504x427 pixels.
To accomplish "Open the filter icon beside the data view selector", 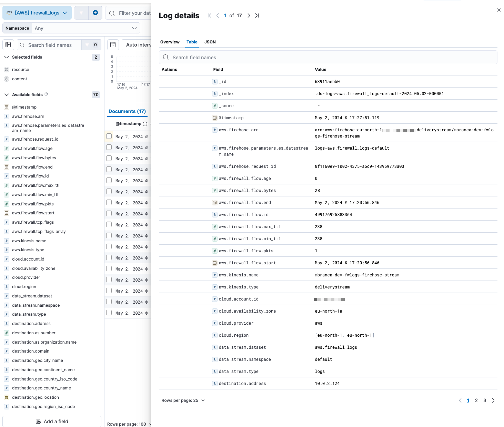I will click(x=81, y=13).
